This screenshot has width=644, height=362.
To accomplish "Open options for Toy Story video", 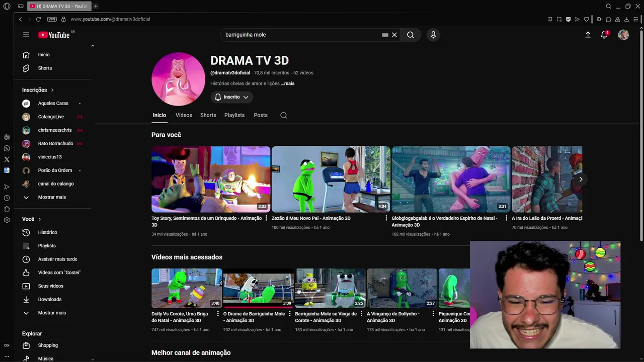I will 266,218.
